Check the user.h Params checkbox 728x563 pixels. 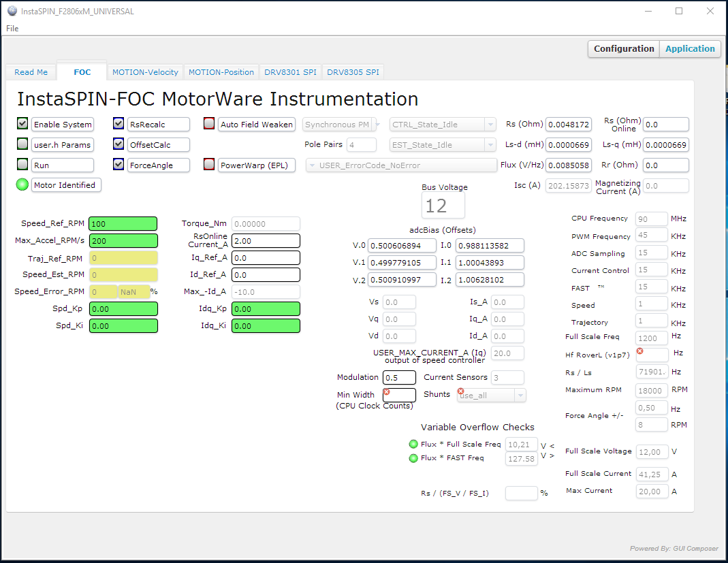coord(22,144)
